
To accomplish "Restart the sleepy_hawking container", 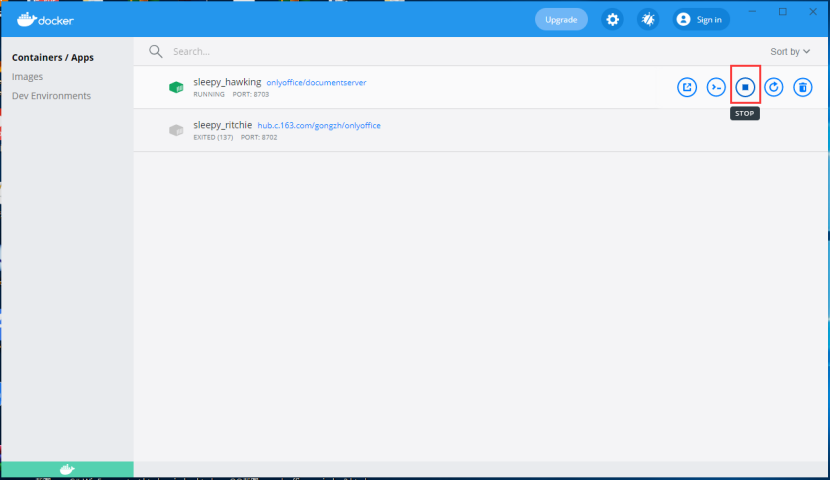I will click(774, 87).
